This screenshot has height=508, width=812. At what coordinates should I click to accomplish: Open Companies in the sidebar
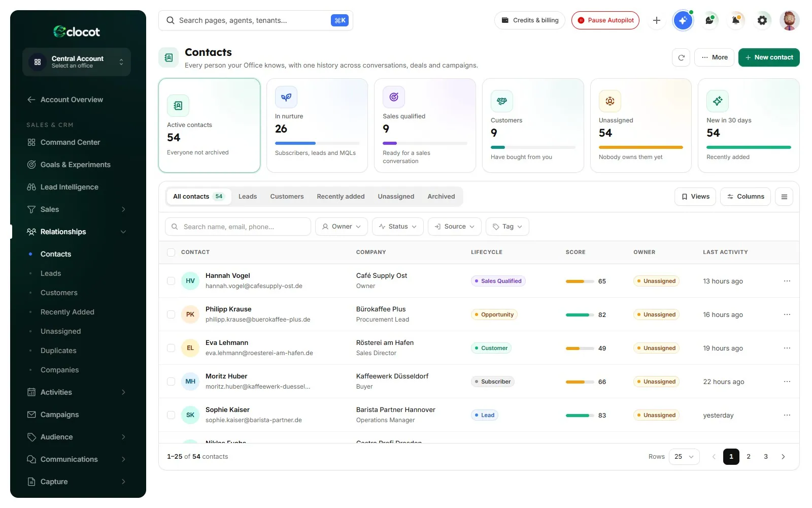tap(59, 370)
